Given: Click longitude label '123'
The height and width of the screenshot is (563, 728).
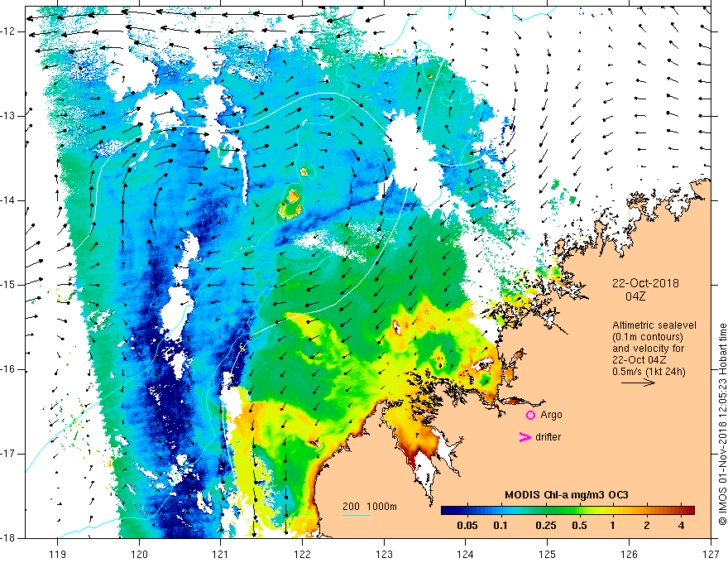Looking at the screenshot, I should point(384,554).
